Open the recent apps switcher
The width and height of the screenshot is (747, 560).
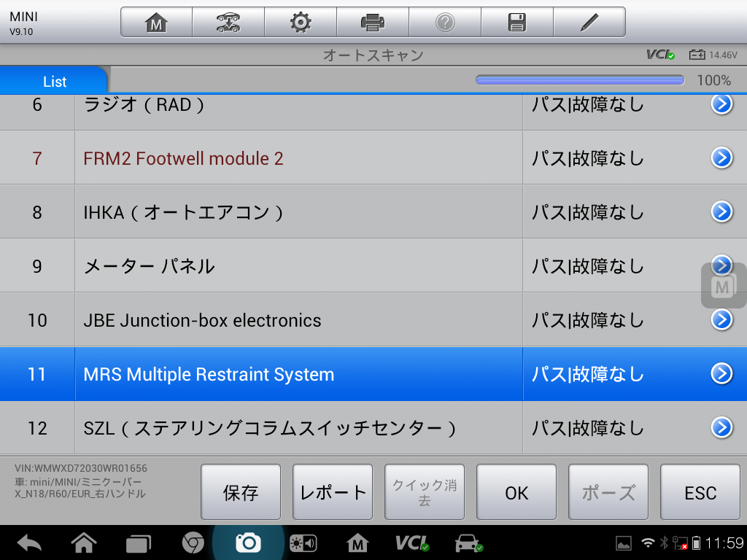click(x=138, y=543)
